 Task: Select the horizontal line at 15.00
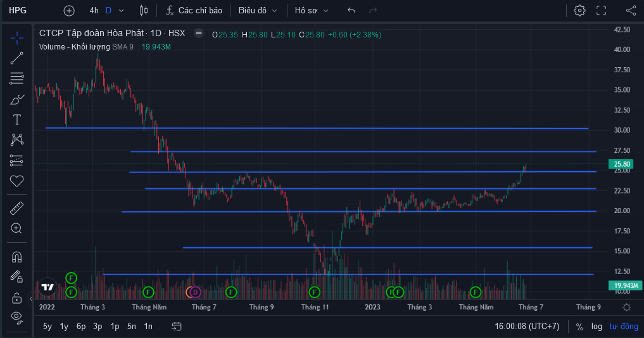coord(388,247)
